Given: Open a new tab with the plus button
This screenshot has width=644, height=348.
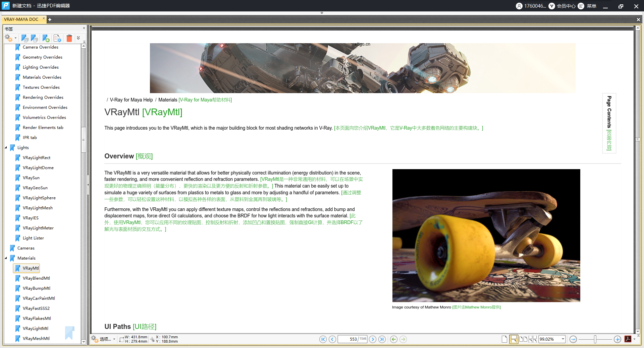Looking at the screenshot, I should 50,19.
